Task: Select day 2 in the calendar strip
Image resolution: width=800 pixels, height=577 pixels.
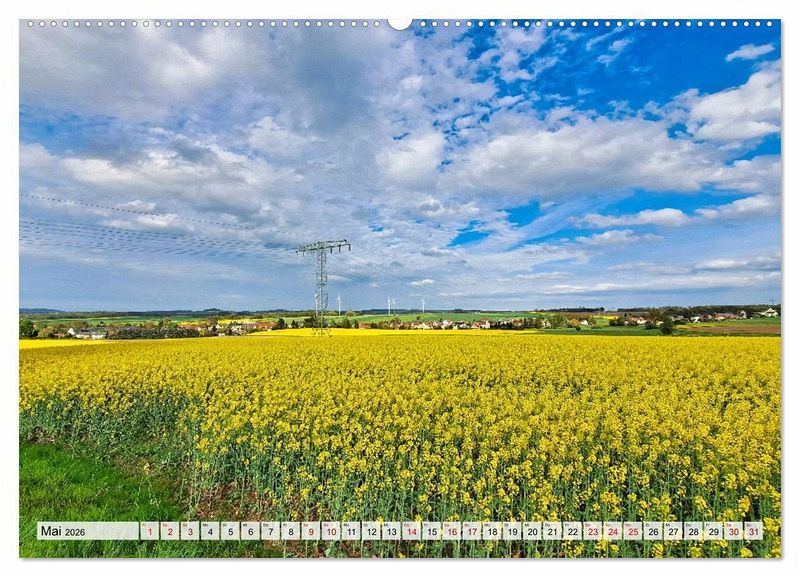Action: click(170, 531)
